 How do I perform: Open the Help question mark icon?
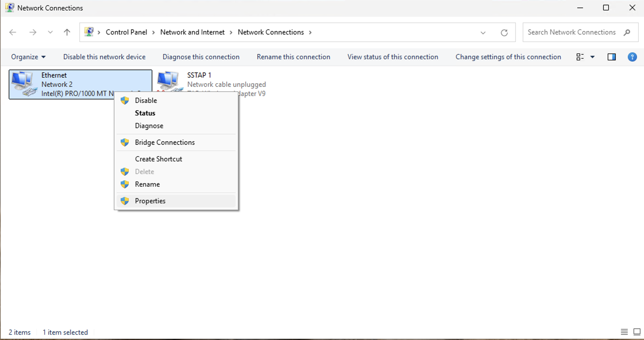[632, 57]
